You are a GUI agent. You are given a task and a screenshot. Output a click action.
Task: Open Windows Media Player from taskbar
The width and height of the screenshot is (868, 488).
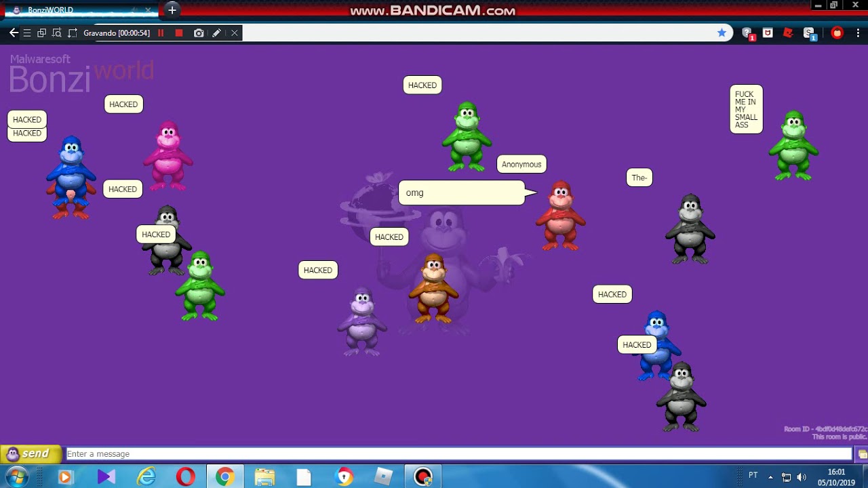[x=65, y=476]
